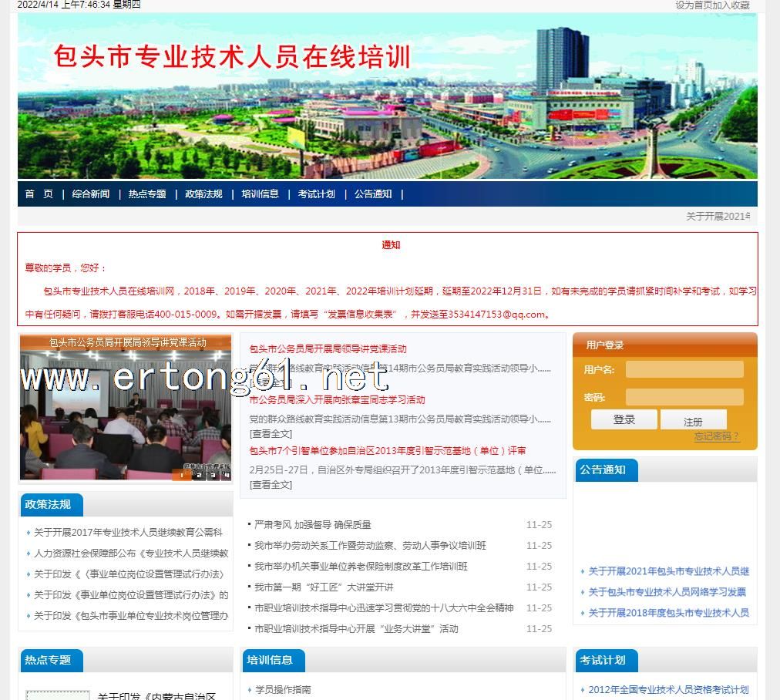Screen dimensions: 780x700
Task: Open the 忘记密码？ link
Action: (x=716, y=436)
